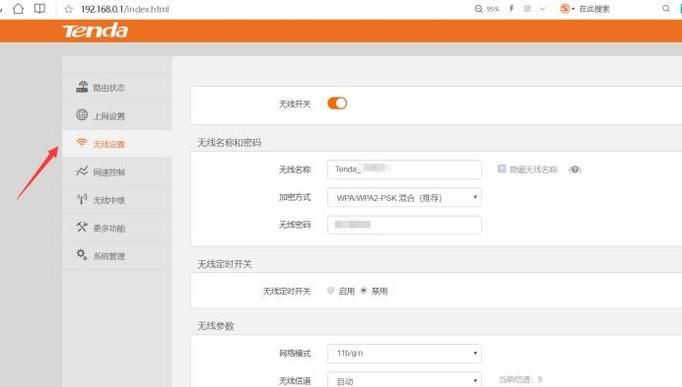The width and height of the screenshot is (682, 387).
Task: Expand the toolbar chevron dropdown
Action: coord(542,9)
